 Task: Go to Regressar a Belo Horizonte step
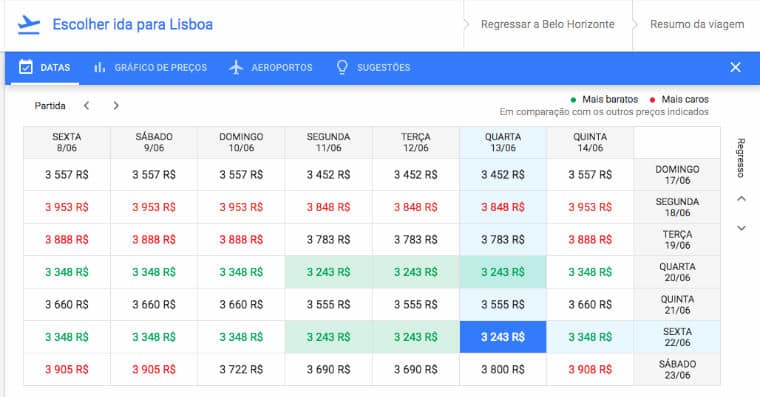pos(548,24)
